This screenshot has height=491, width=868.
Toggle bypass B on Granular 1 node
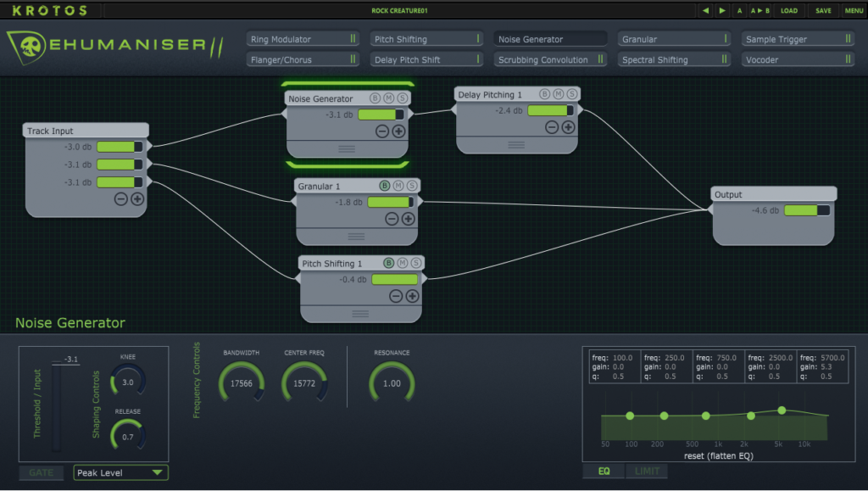384,186
